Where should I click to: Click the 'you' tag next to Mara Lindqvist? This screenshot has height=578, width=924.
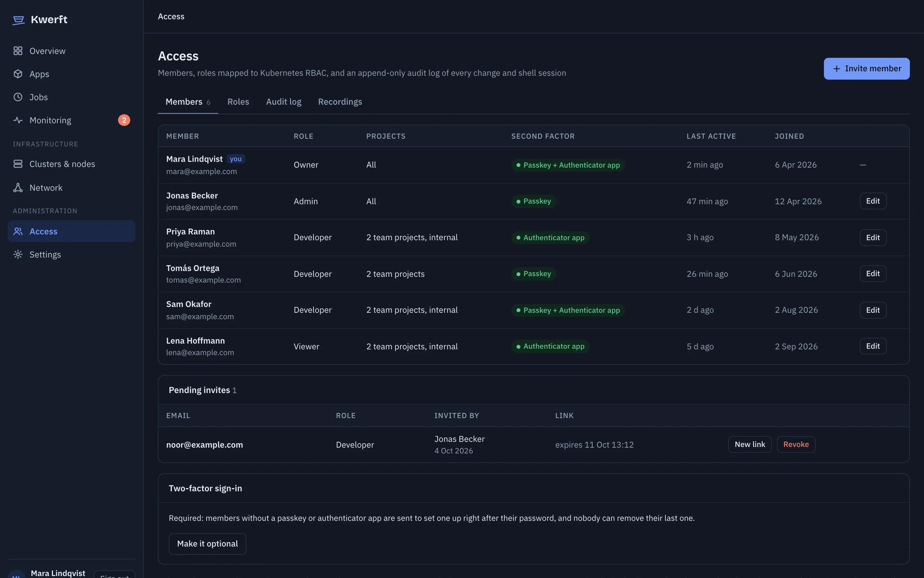click(x=235, y=159)
